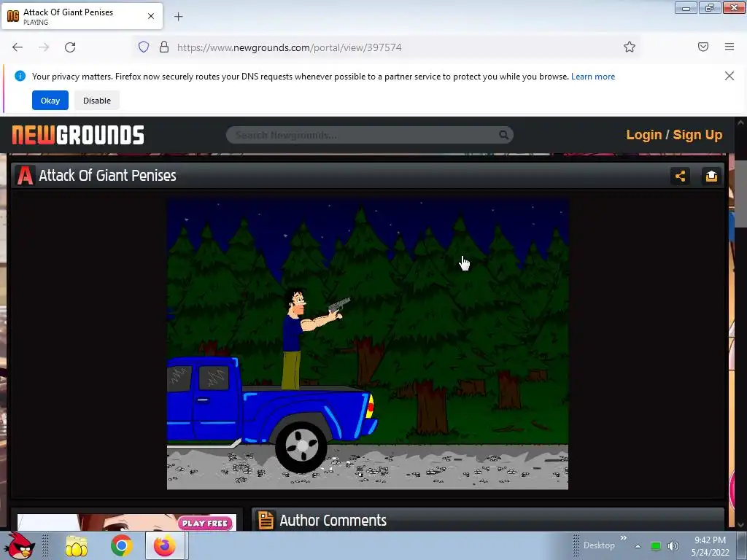Reload the current page
This screenshot has width=747, height=560.
(70, 47)
